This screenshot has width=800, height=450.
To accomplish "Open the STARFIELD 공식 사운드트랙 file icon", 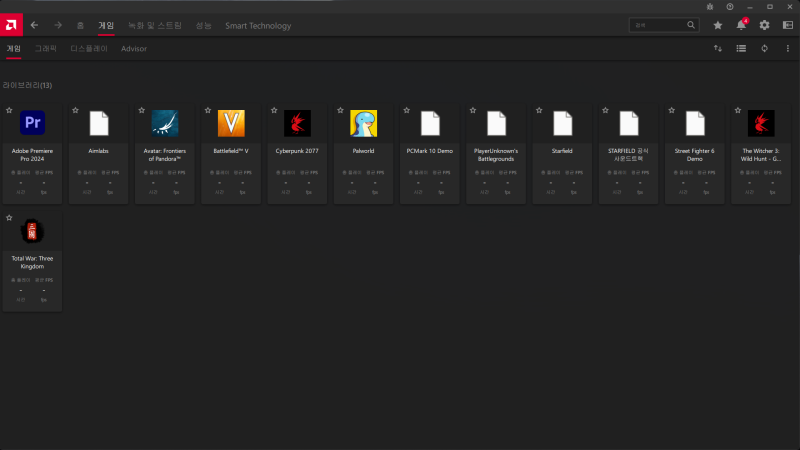I will 629,123.
